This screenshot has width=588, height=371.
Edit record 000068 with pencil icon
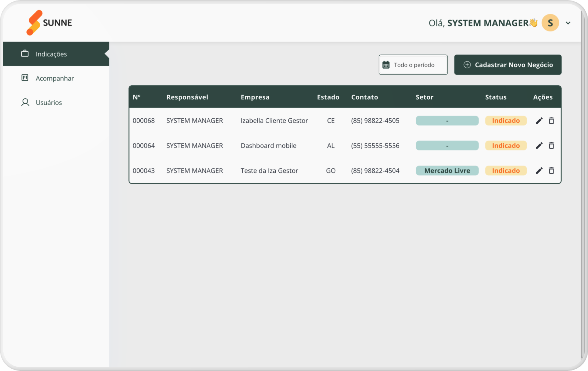tap(539, 121)
